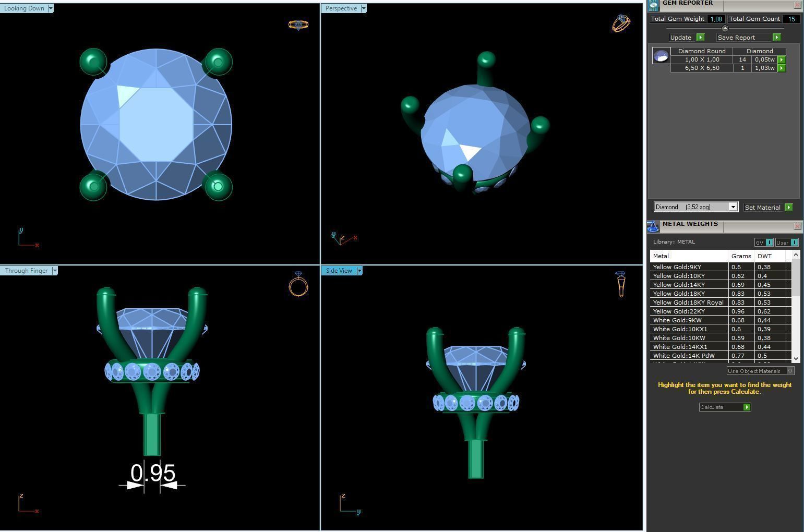This screenshot has height=532, width=804.
Task: Select White Gold:14K PdW row
Action: pos(721,356)
